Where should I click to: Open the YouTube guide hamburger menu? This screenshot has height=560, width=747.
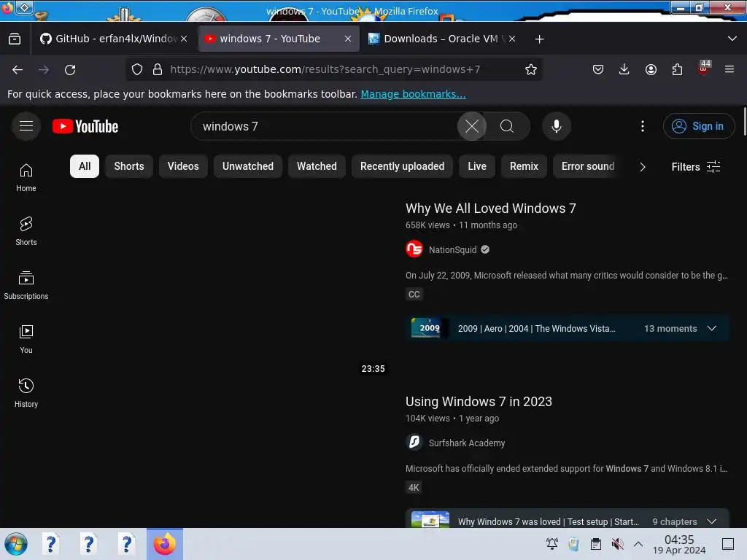(26, 126)
